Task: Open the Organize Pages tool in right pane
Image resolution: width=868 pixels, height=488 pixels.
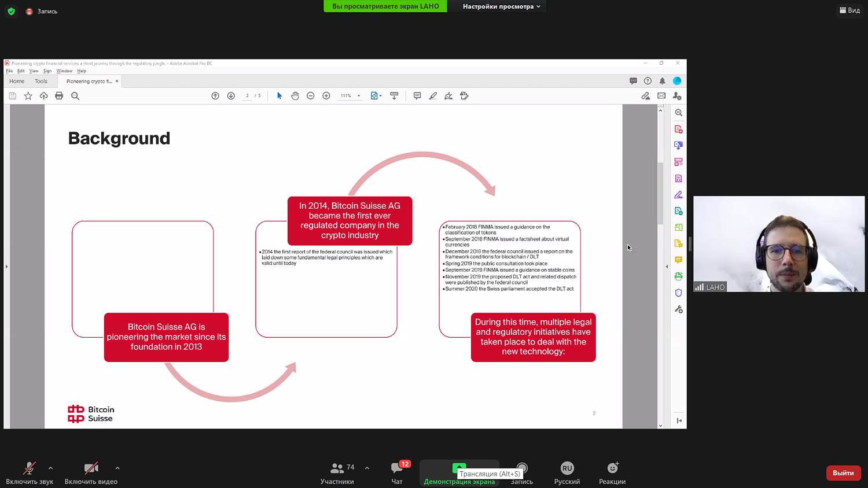Action: pyautogui.click(x=679, y=162)
